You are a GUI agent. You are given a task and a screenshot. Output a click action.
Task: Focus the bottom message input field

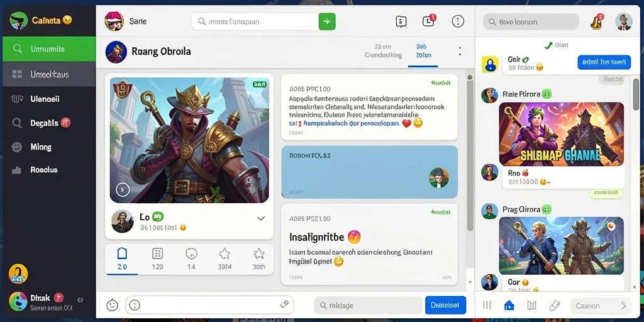point(209,305)
